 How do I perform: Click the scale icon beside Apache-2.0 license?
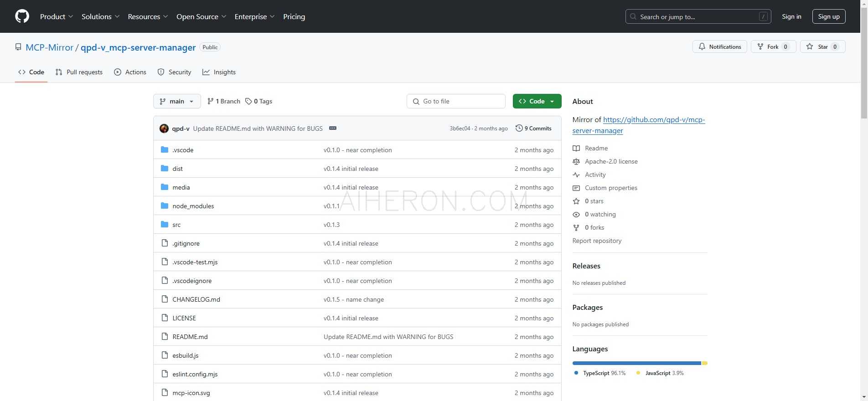576,161
